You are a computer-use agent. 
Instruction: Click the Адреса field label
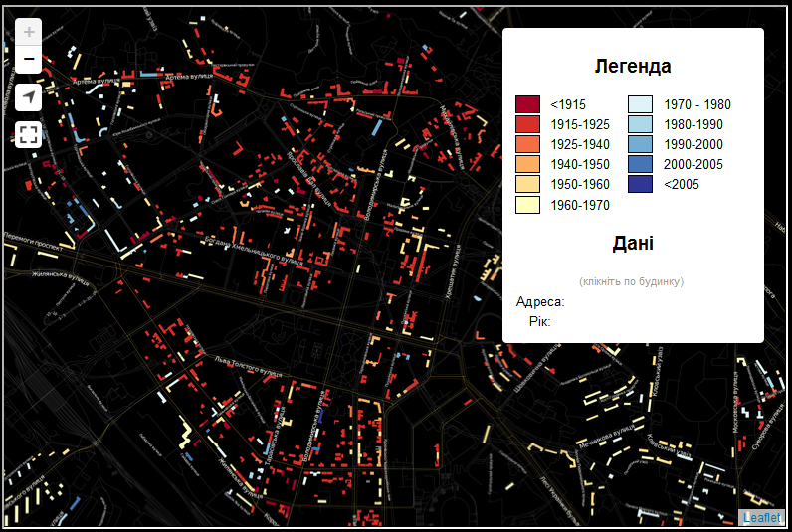click(540, 301)
